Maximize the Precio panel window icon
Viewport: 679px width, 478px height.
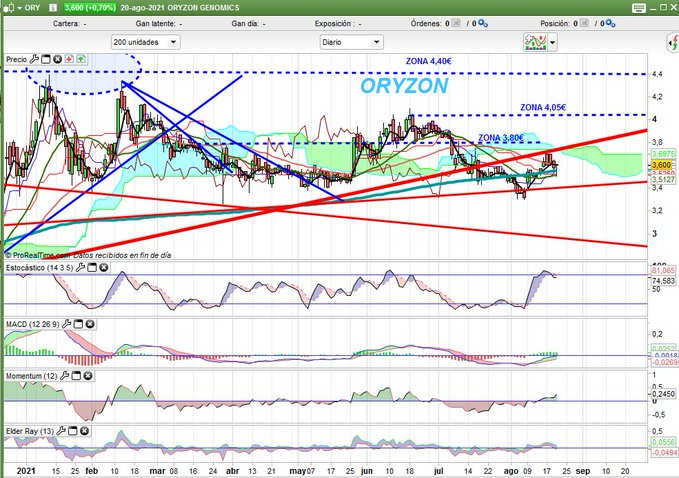[46, 59]
